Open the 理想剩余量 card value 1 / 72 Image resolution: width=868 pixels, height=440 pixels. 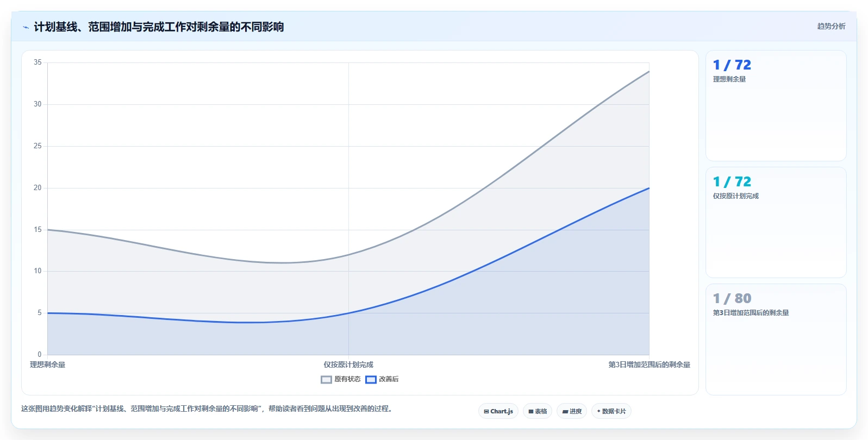pyautogui.click(x=732, y=65)
